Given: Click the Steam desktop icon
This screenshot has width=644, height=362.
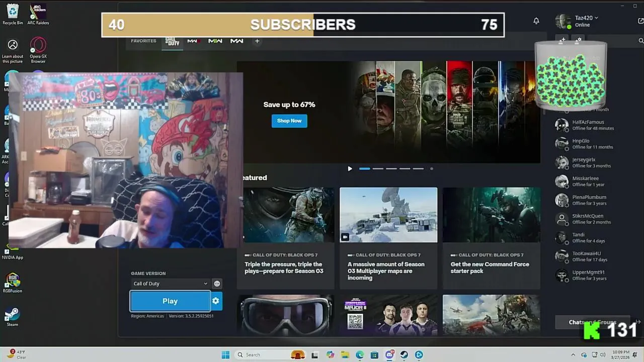Looking at the screenshot, I should coord(12,317).
